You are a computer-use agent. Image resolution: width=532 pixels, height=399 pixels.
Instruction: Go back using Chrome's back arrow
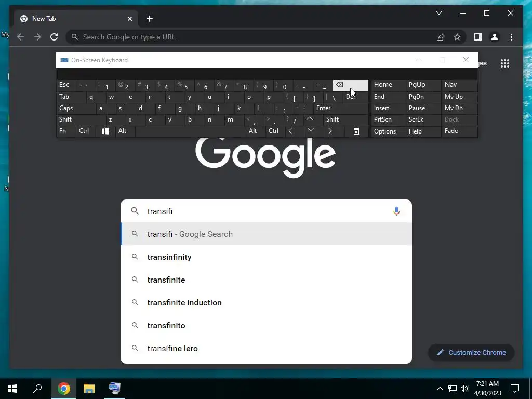click(x=21, y=37)
